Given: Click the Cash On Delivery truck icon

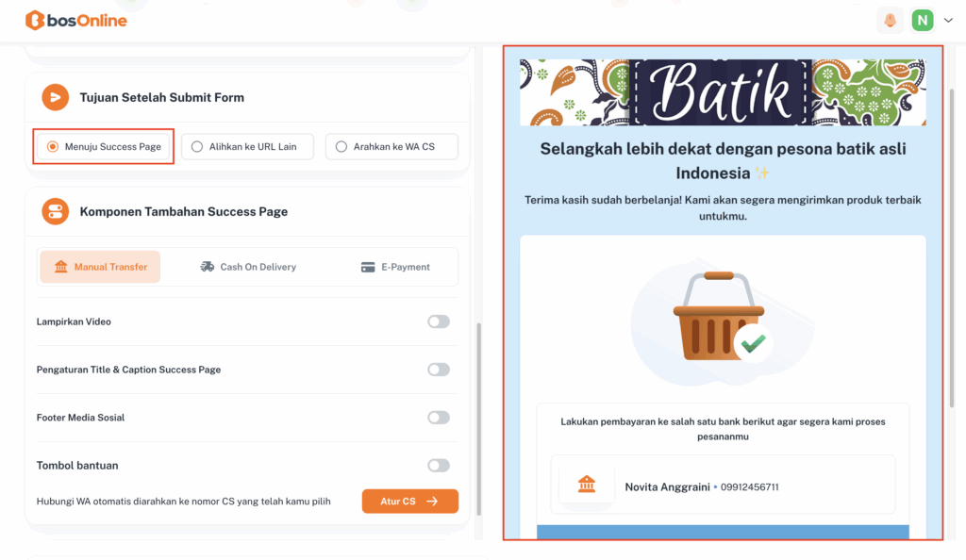Looking at the screenshot, I should pos(208,267).
